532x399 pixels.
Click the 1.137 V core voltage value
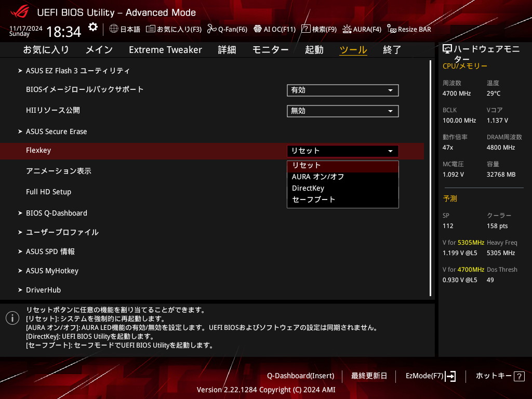pyautogui.click(x=497, y=121)
